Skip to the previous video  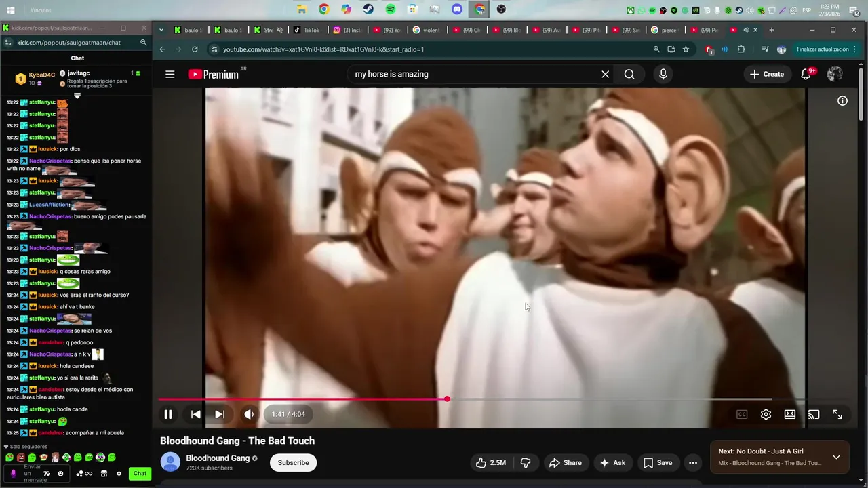coord(195,414)
